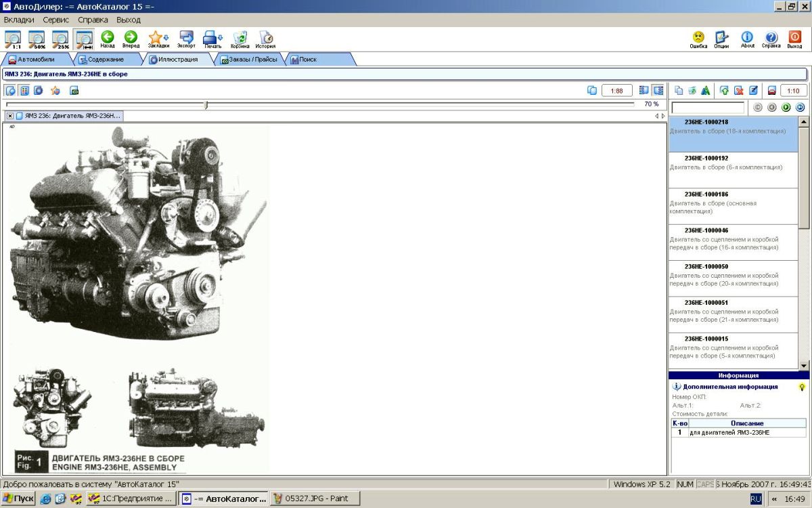This screenshot has width=812, height=508.
Task: Set illustration zoom to 1:1
Action: pyautogui.click(x=13, y=39)
